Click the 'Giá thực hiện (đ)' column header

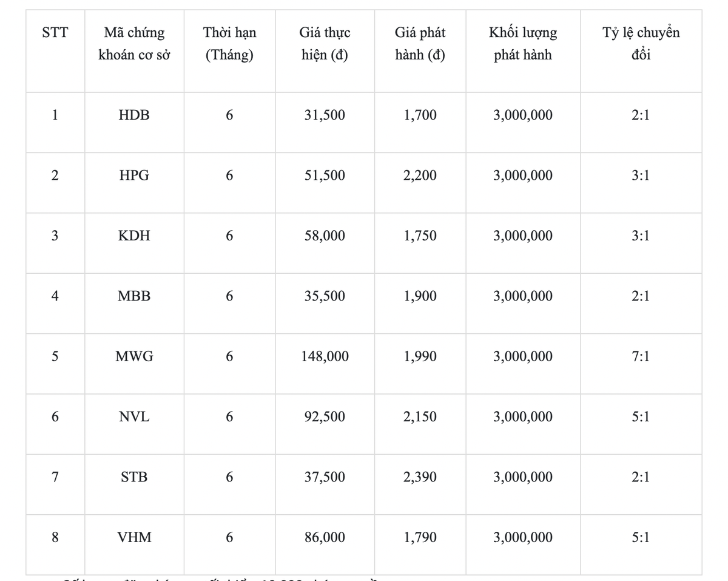(x=325, y=44)
